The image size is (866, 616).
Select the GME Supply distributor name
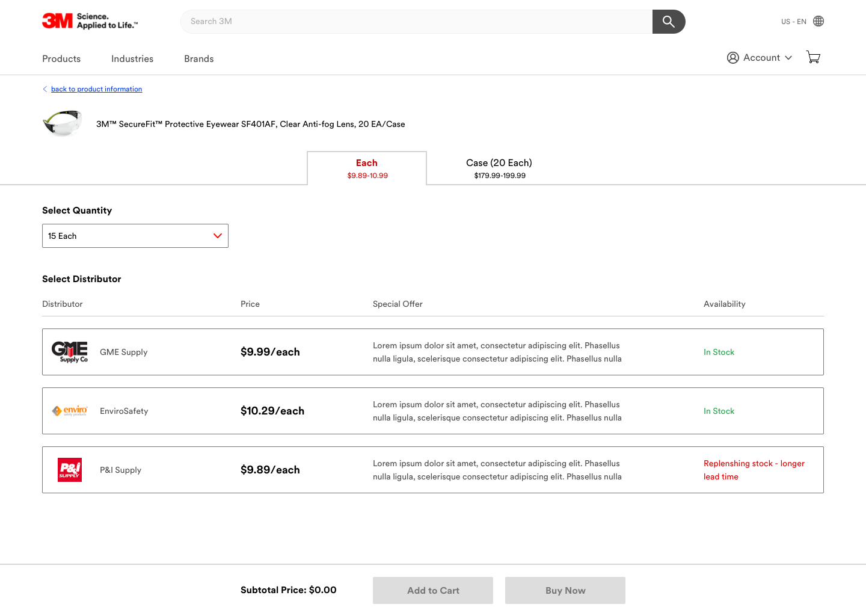point(124,353)
